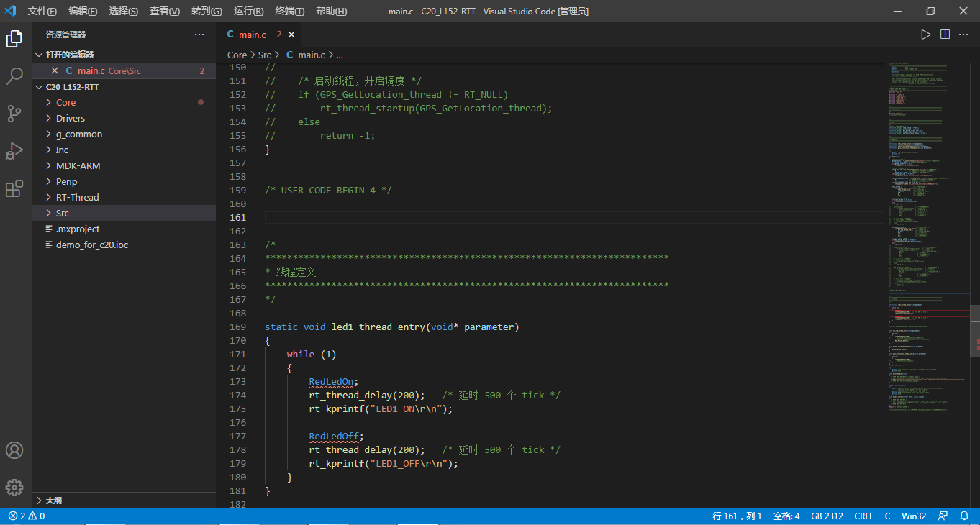Split the editor to the right
Image resolution: width=980 pixels, height=525 pixels.
click(x=945, y=35)
